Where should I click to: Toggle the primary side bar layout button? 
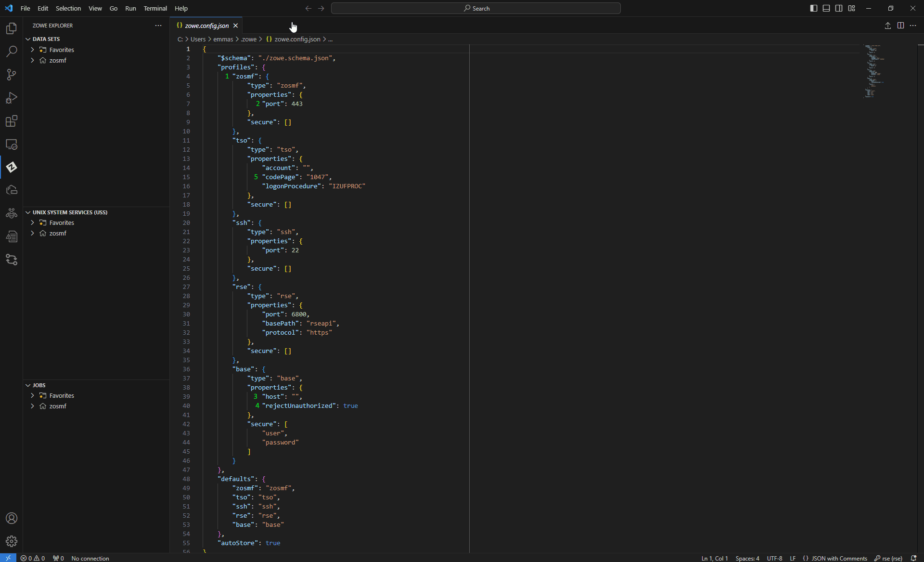813,8
